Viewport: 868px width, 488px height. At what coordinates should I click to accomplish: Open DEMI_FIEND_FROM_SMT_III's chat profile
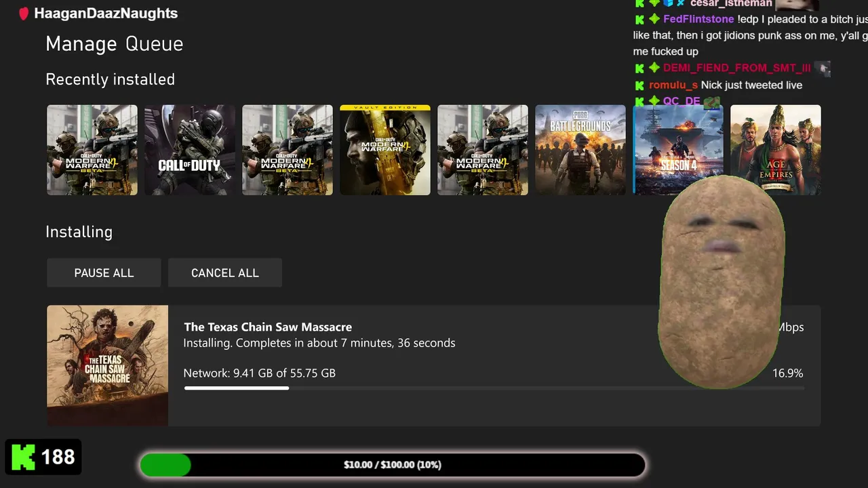click(736, 68)
